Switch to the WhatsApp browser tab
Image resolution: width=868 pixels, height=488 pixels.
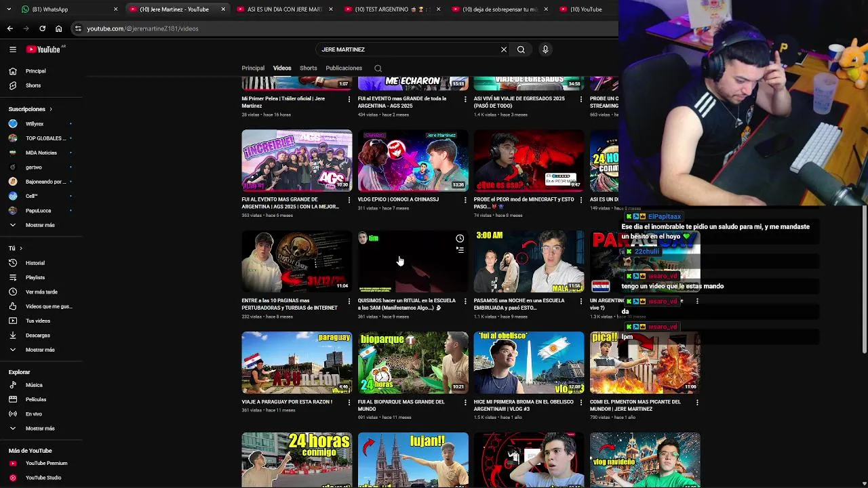click(x=68, y=9)
